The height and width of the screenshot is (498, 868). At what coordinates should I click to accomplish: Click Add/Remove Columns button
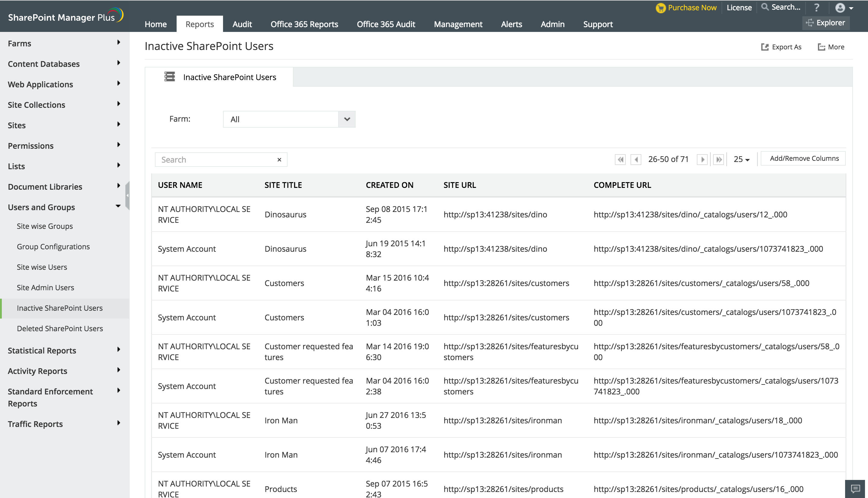[x=804, y=158]
